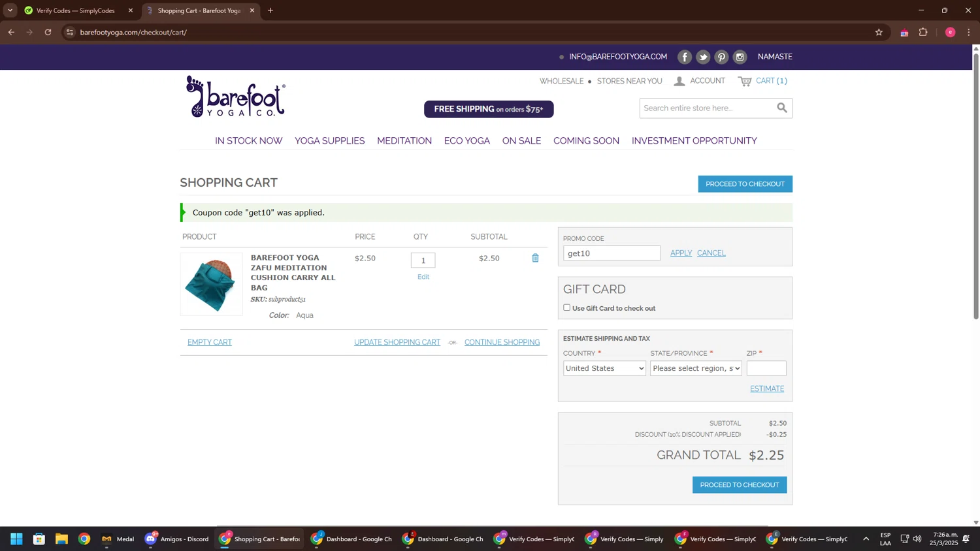Viewport: 980px width, 551px height.
Task: Click top Proceed to Checkout button
Action: tap(745, 184)
